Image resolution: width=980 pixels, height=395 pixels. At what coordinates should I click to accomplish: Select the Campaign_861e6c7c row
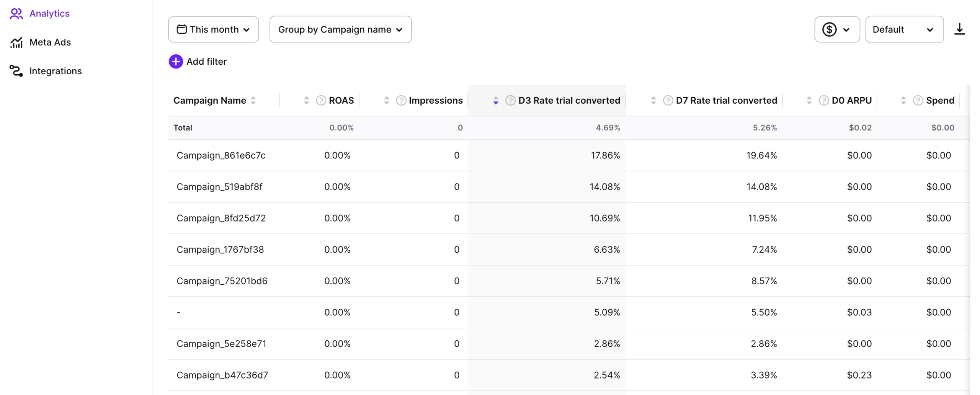(x=221, y=155)
